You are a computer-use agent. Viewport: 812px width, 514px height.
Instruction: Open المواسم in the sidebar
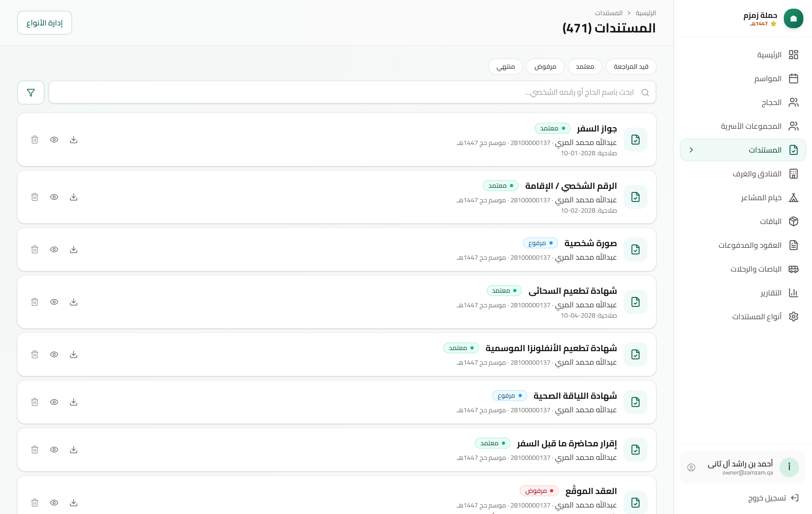coord(743,78)
